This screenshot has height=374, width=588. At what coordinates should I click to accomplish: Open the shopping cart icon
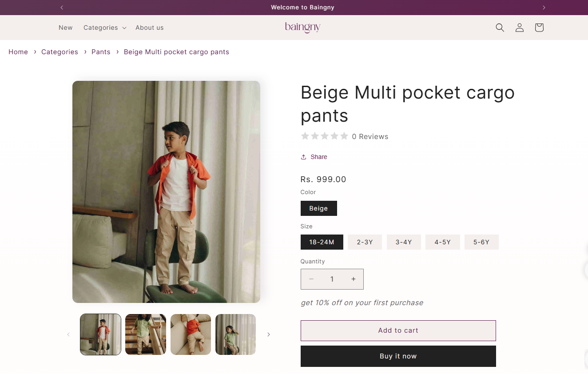click(x=539, y=28)
